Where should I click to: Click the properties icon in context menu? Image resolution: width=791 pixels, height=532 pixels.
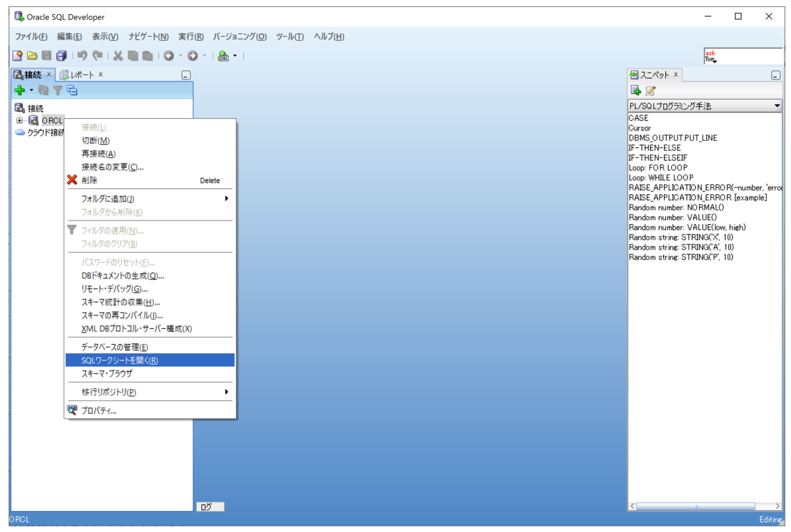[x=72, y=410]
